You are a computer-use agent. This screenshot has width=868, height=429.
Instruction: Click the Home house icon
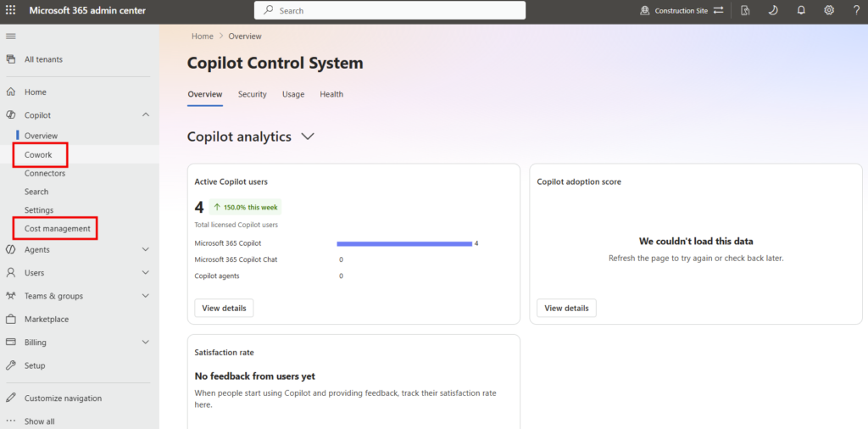tap(10, 92)
